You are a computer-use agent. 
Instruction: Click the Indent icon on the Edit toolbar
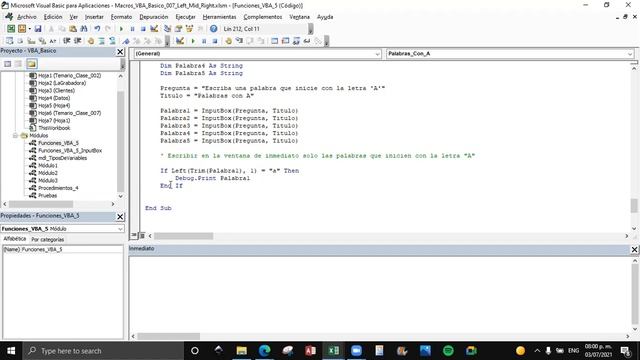click(67, 41)
